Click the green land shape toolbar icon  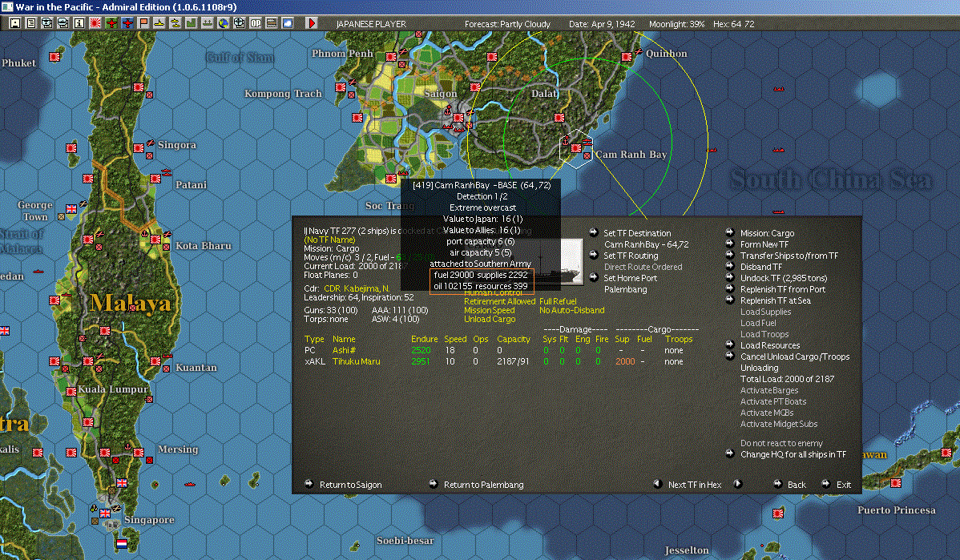point(191,23)
